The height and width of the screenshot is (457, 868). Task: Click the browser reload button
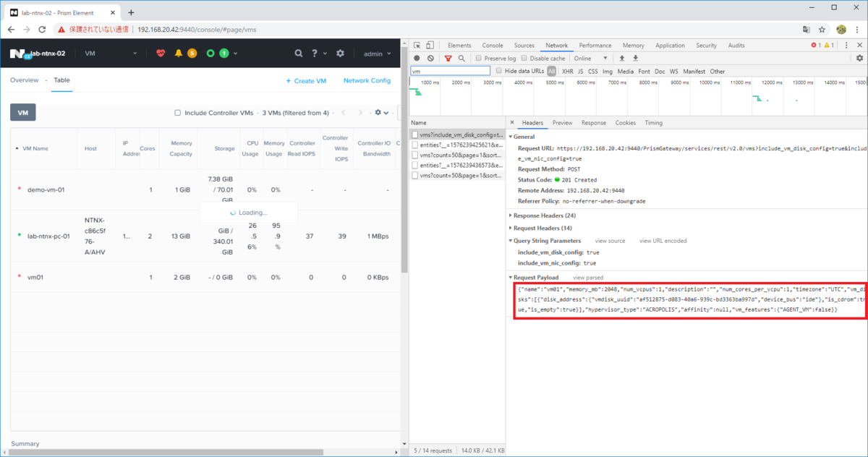click(43, 30)
